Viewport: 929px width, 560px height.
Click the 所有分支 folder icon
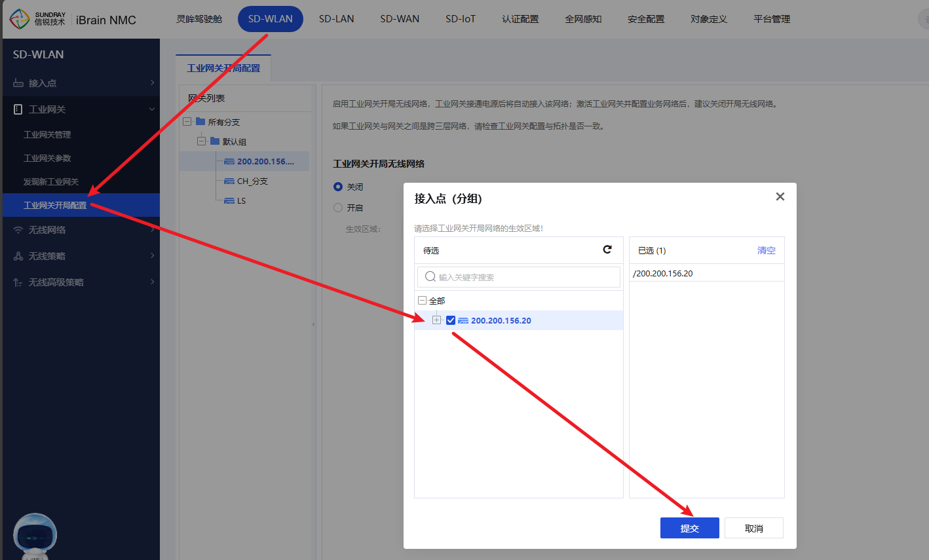point(200,122)
